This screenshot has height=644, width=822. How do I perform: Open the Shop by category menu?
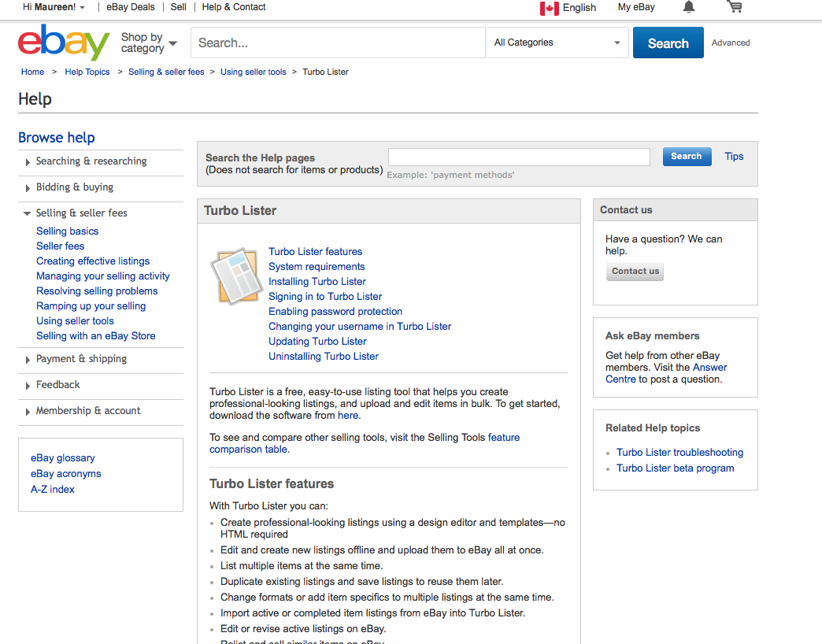(x=148, y=43)
